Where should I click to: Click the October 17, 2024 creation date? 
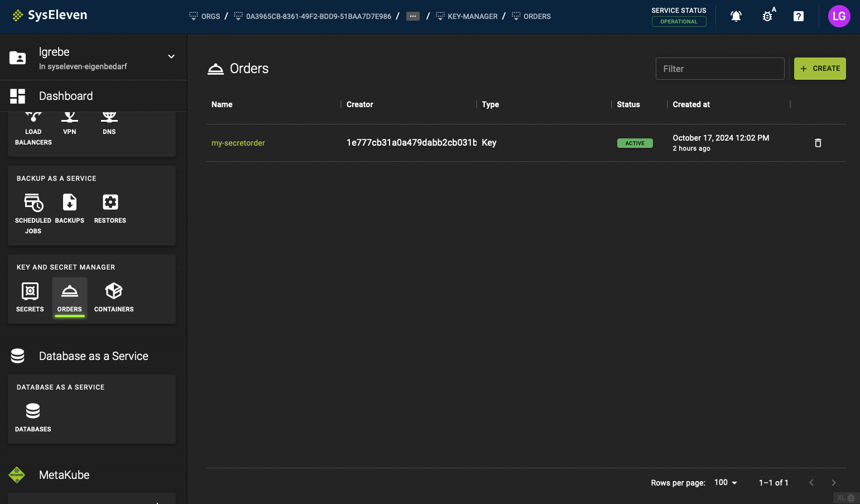[721, 138]
